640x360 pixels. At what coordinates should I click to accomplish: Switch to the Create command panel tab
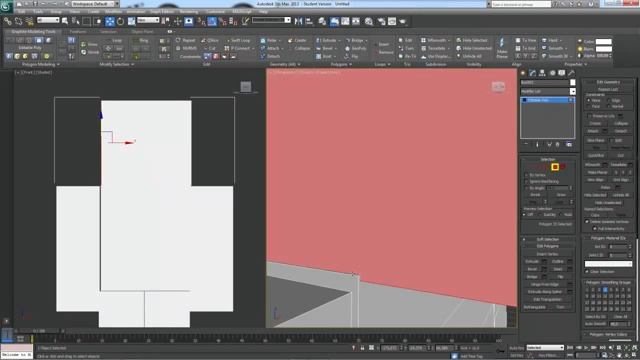coord(523,73)
